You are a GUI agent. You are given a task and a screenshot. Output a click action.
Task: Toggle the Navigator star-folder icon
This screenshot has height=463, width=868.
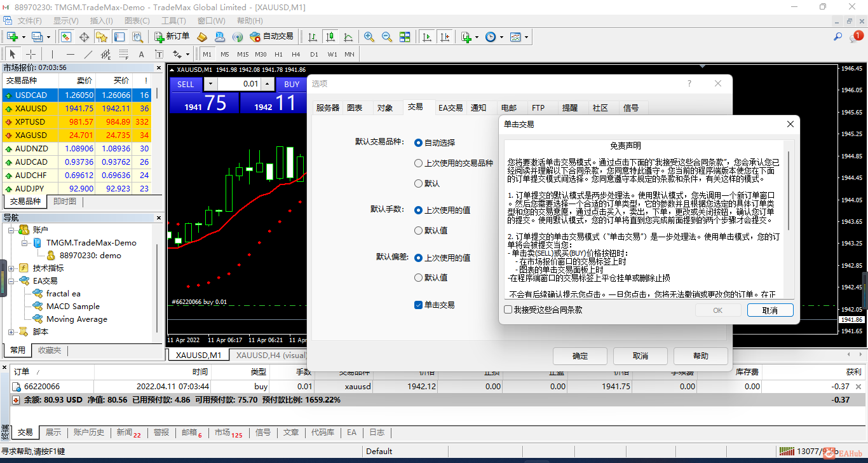point(102,37)
